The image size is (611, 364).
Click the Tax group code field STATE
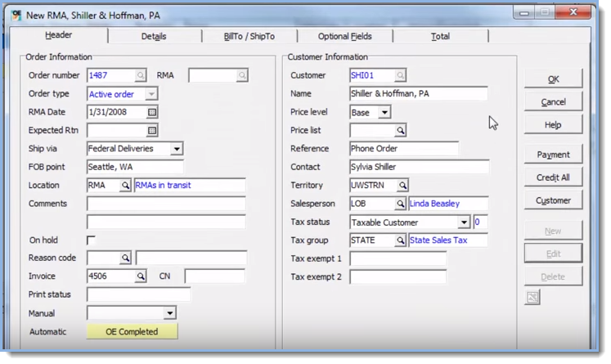point(372,240)
